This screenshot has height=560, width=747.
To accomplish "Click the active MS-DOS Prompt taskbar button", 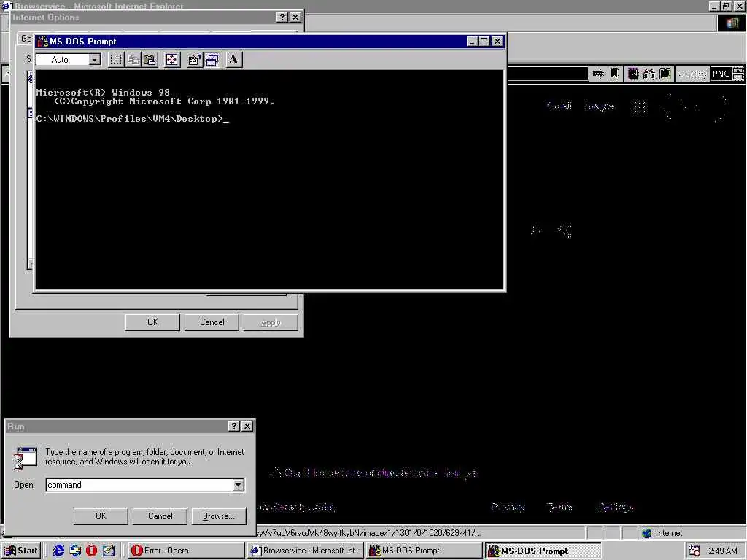I will [543, 551].
